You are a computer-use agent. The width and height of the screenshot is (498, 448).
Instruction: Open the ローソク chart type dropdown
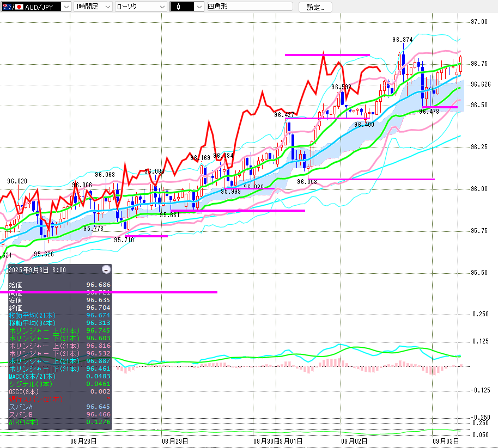pyautogui.click(x=141, y=7)
